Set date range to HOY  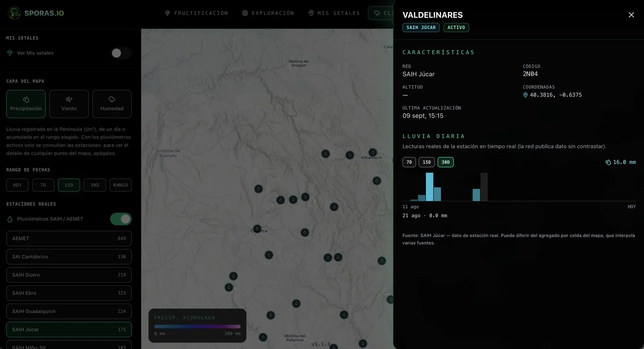click(17, 185)
